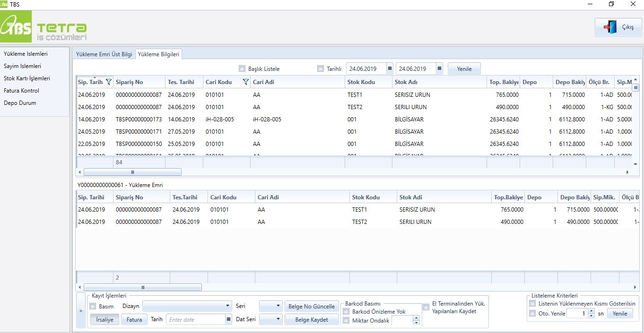Open Sayim Islemleri from the side menu
This screenshot has width=644, height=333.
[22, 66]
